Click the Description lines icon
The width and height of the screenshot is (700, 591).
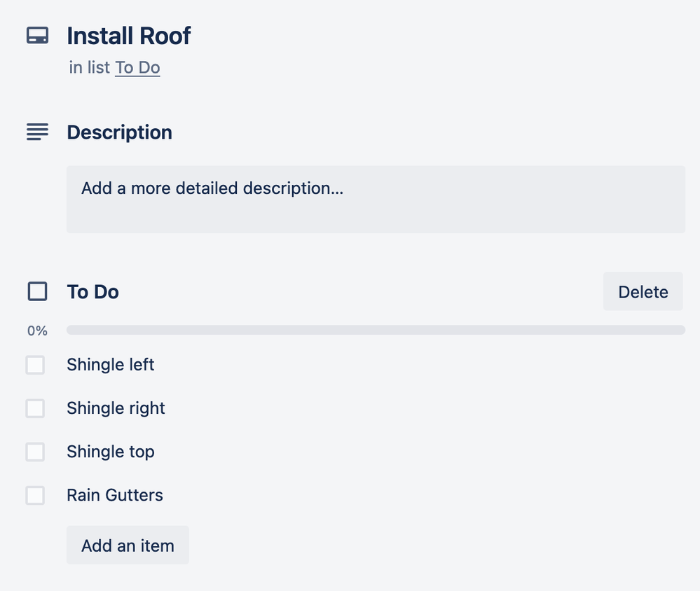click(37, 132)
